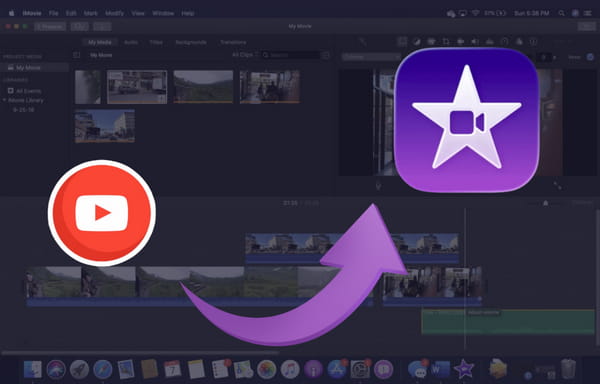Click the blue apply checkmark button
The width and height of the screenshot is (600, 384).
[x=590, y=57]
